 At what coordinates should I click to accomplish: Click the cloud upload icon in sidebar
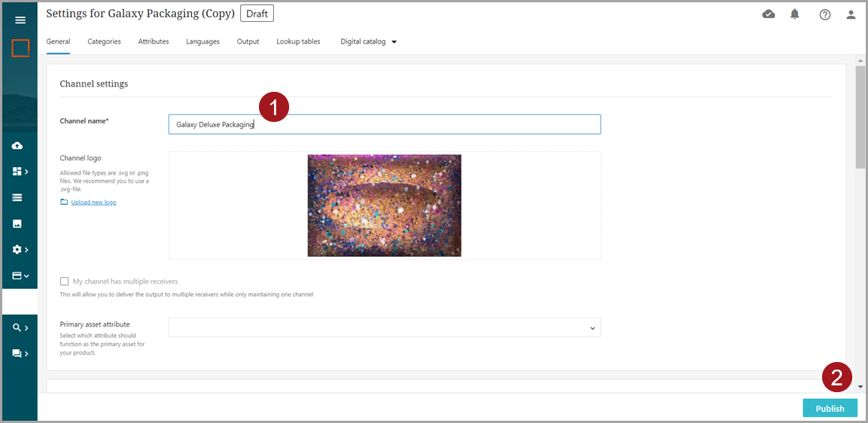(x=17, y=145)
